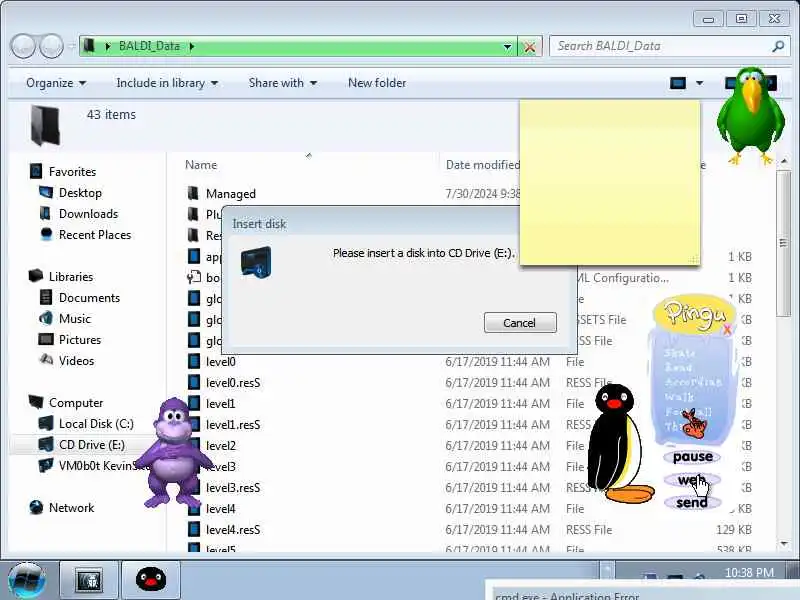Click the Back navigation button
Image resolution: width=800 pixels, height=600 pixels.
click(x=23, y=46)
